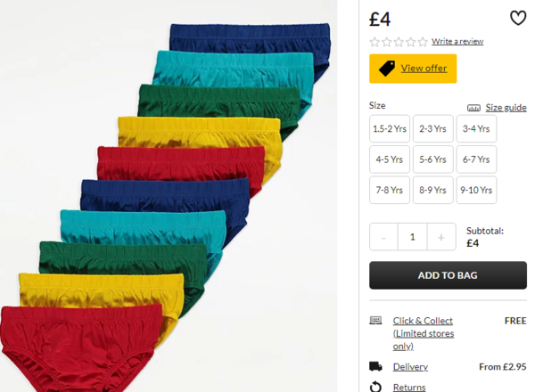Click the star rating icons

(399, 42)
